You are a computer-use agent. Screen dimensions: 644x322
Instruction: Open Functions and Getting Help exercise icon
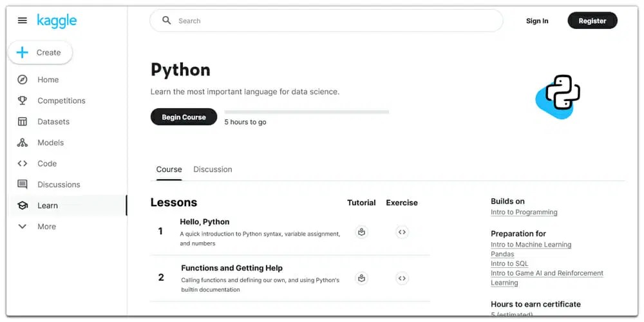(x=402, y=278)
